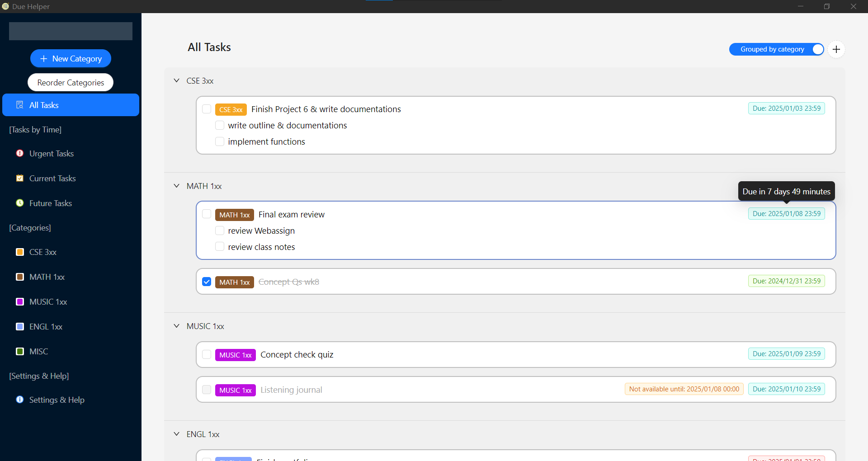Open All Tasks in sidebar

coord(71,105)
